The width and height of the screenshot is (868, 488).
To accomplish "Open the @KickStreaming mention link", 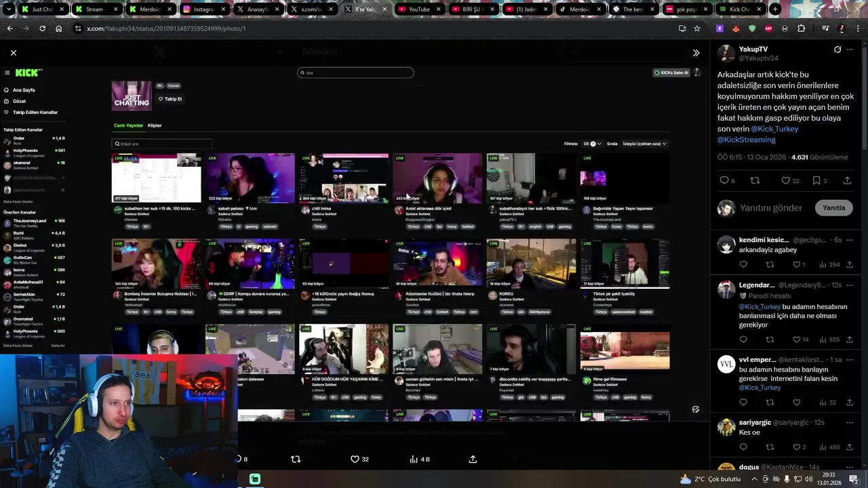I will pyautogui.click(x=746, y=140).
